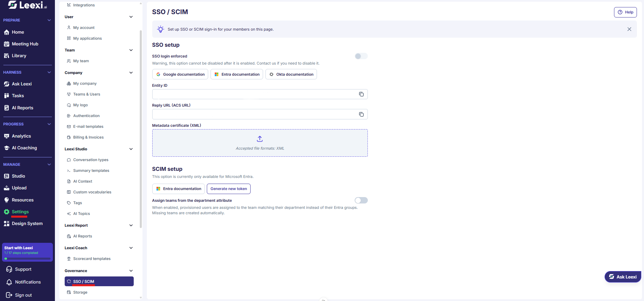Open the Studio icon

point(6,176)
